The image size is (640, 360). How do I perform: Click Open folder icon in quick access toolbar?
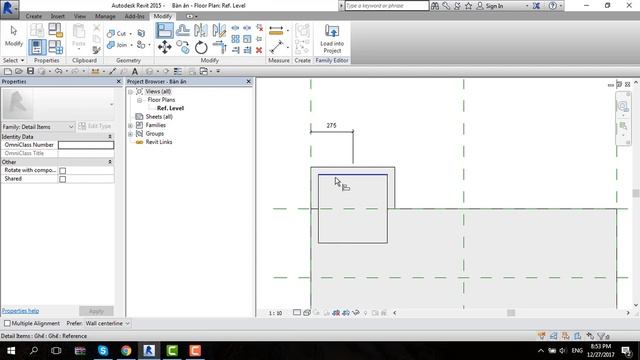(19, 71)
